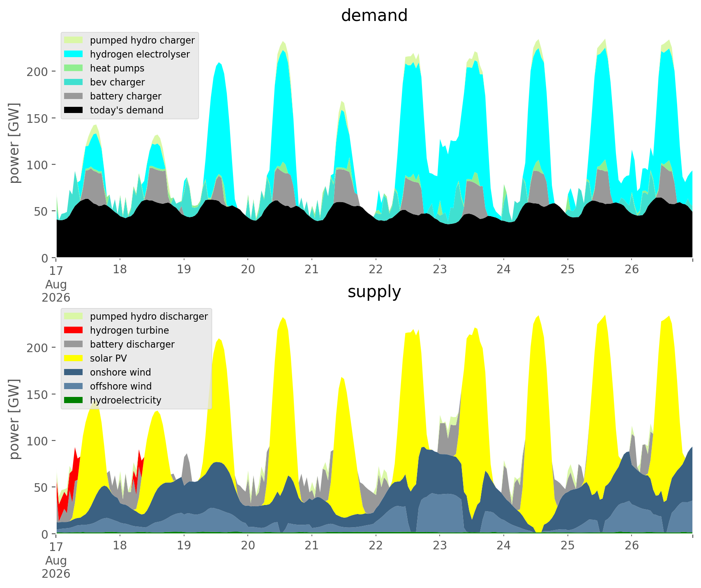Viewport: 701px width, 588px height.
Task: Click date tick "24" on the demand chart
Action: tap(504, 270)
